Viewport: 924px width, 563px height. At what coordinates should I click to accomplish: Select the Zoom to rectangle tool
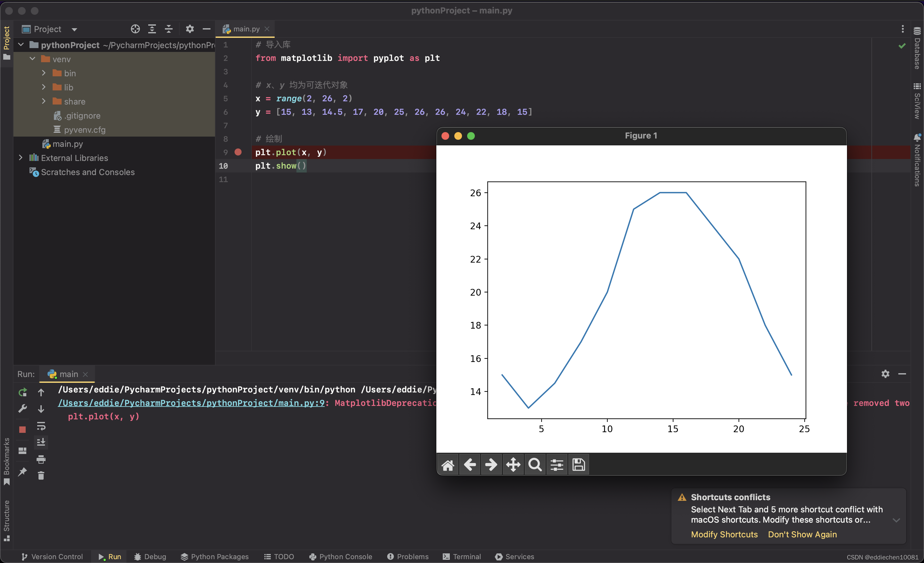pyautogui.click(x=535, y=465)
